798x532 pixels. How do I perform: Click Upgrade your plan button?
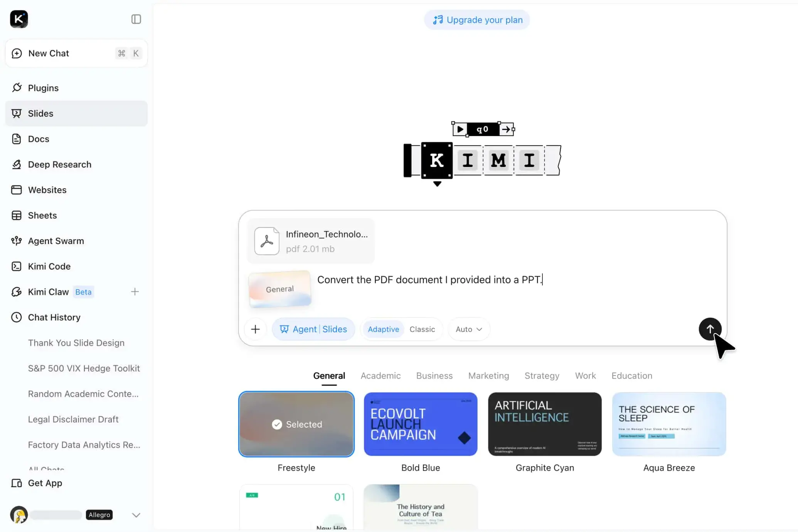click(x=477, y=20)
